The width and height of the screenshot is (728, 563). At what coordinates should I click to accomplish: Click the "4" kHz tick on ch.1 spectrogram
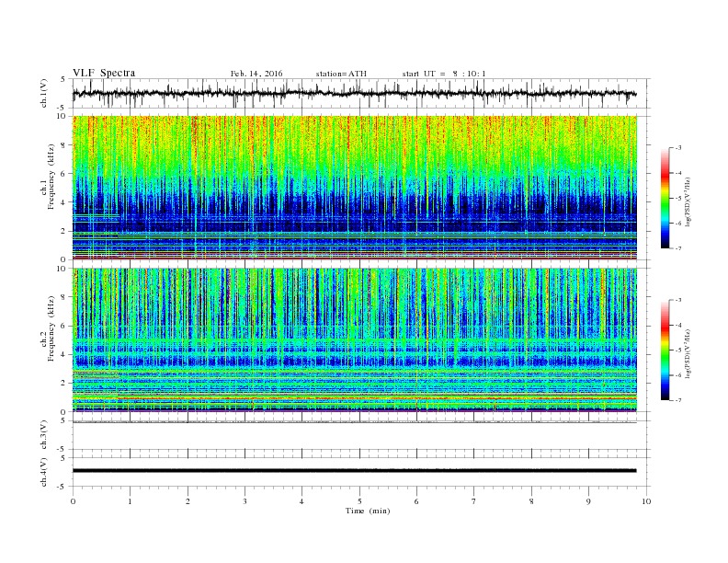click(x=64, y=202)
